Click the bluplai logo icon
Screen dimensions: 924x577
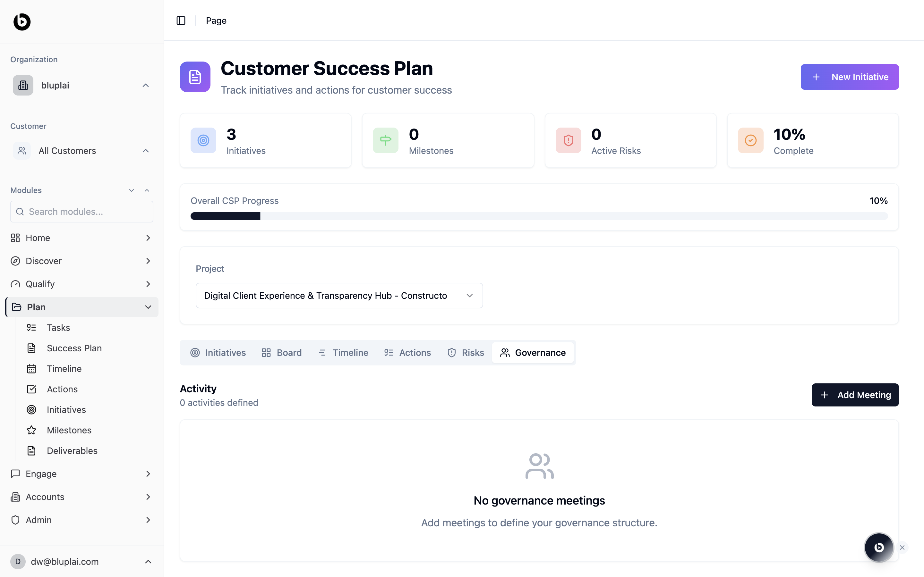tap(22, 22)
